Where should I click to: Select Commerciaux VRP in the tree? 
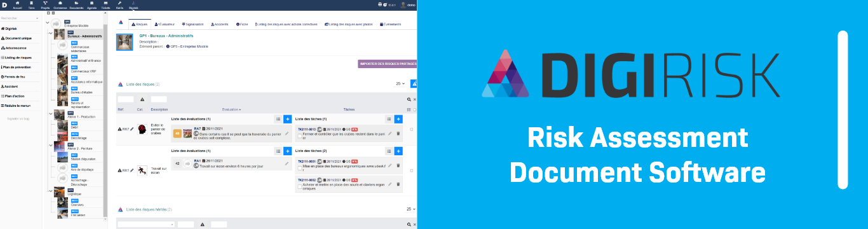(x=83, y=71)
